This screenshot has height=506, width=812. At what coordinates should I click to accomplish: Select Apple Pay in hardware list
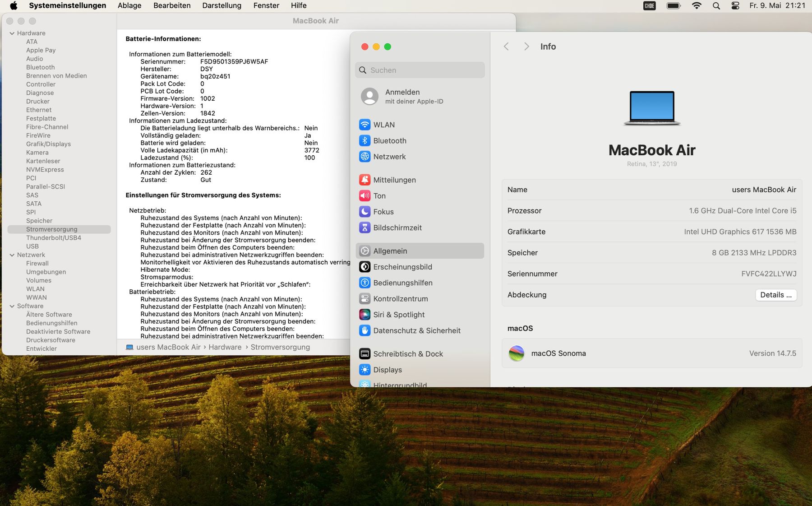[41, 50]
